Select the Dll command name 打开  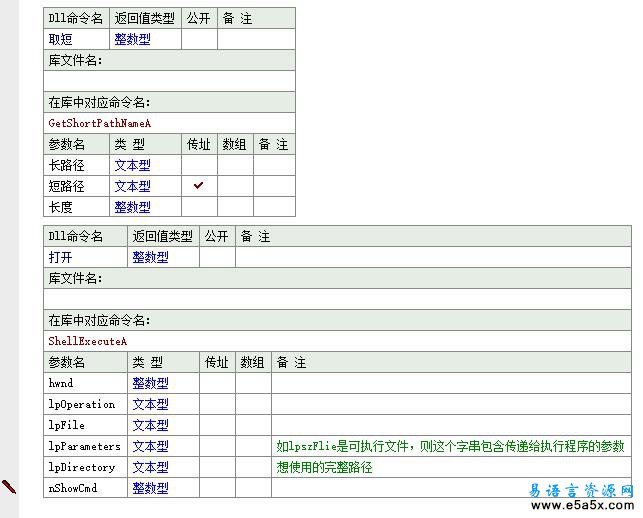tap(61, 257)
